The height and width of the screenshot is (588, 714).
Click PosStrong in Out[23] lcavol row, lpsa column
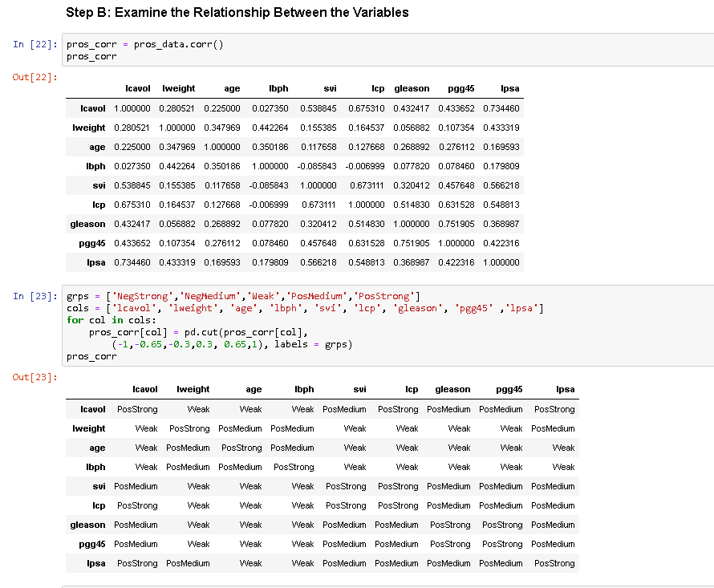(554, 409)
